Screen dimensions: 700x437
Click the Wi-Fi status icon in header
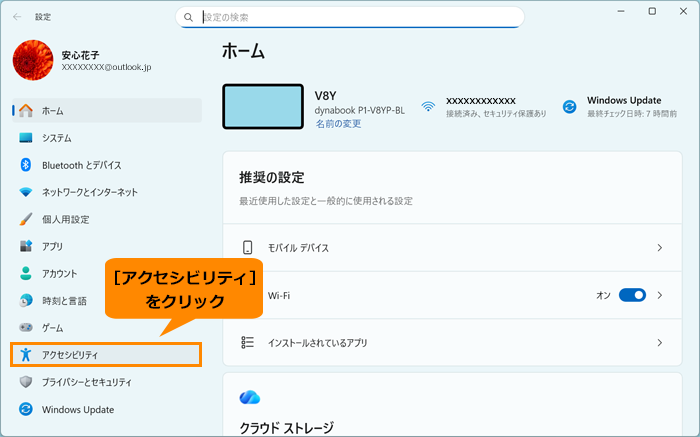[x=428, y=107]
